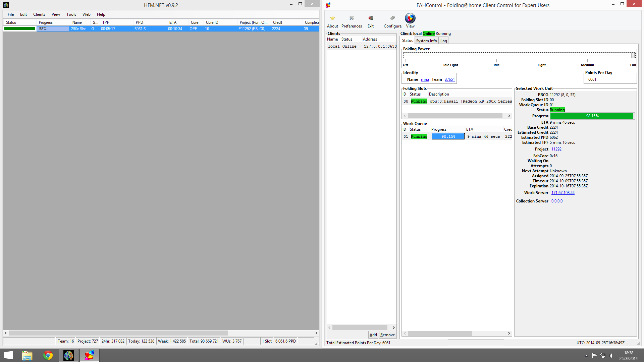644x362 pixels.
Task: Sort HFM.NET grid by Progress column
Action: [53, 22]
